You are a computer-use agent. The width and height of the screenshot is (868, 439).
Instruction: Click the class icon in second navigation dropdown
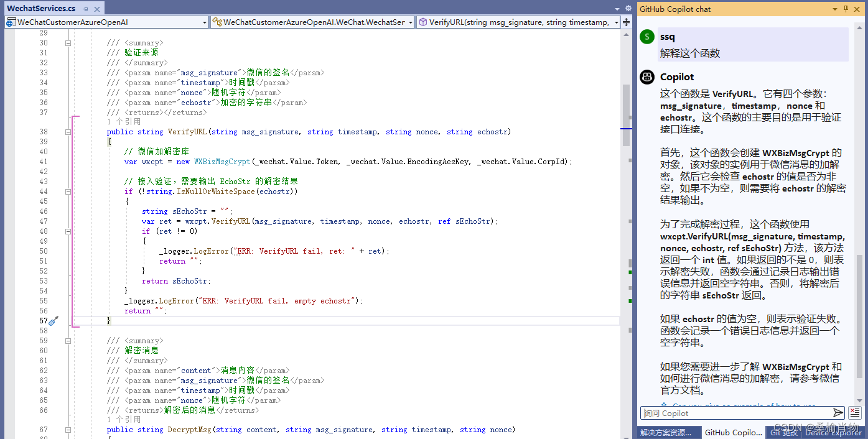[217, 22]
